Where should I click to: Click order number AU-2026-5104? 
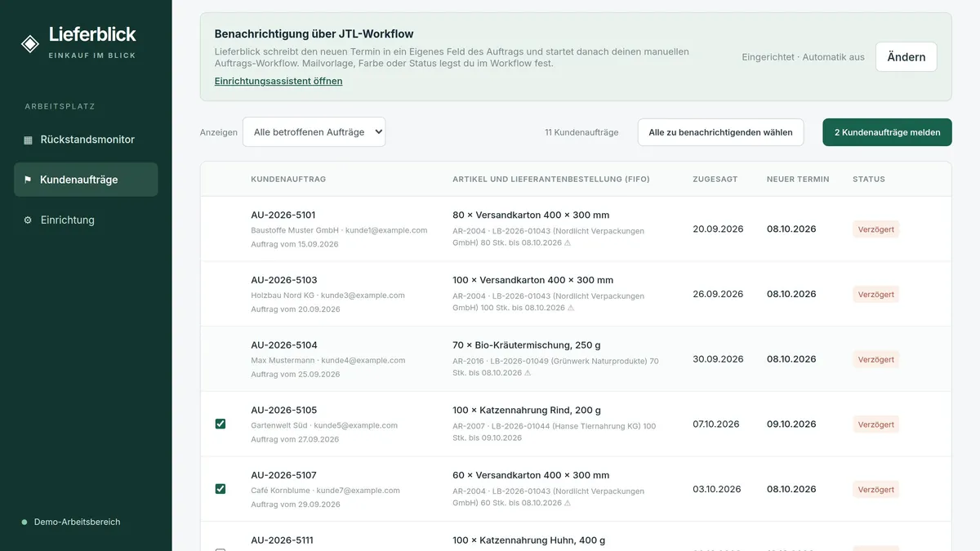click(283, 345)
